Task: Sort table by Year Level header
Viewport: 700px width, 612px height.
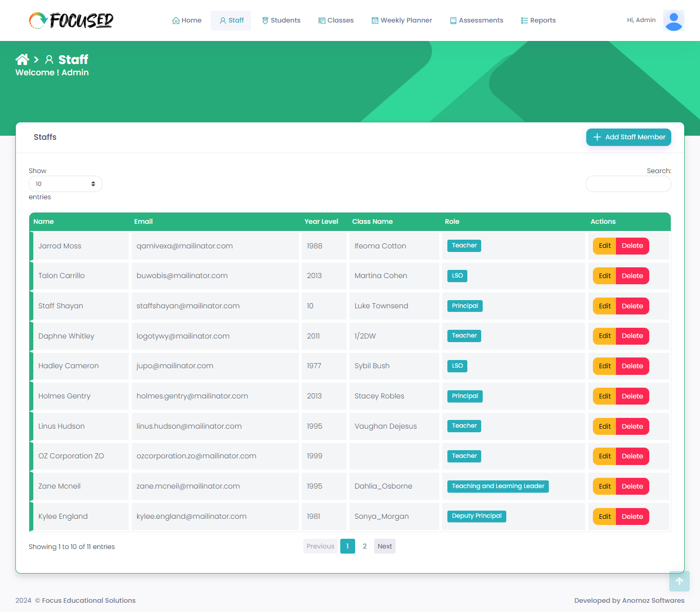Action: [321, 222]
